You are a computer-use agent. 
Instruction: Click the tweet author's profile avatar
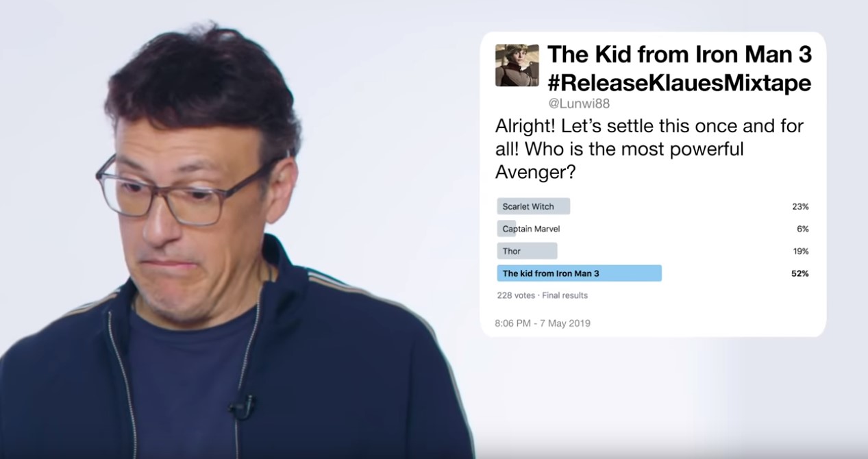point(517,65)
